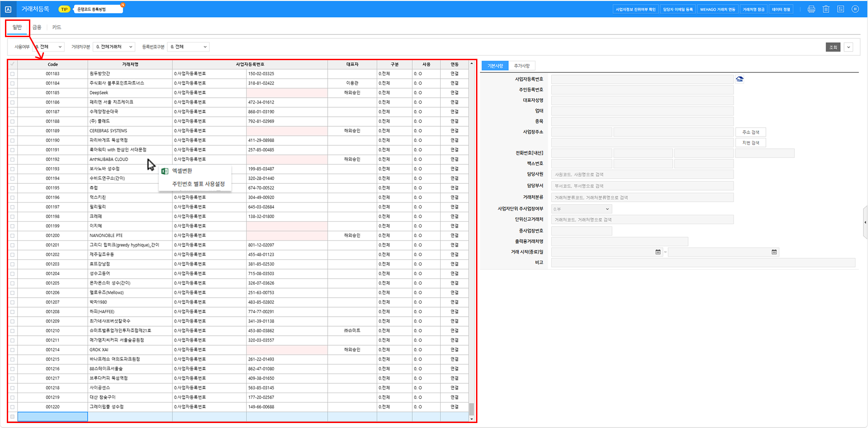The image size is (868, 428).
Task: Click the trash delete icon in top toolbar
Action: click(x=826, y=9)
